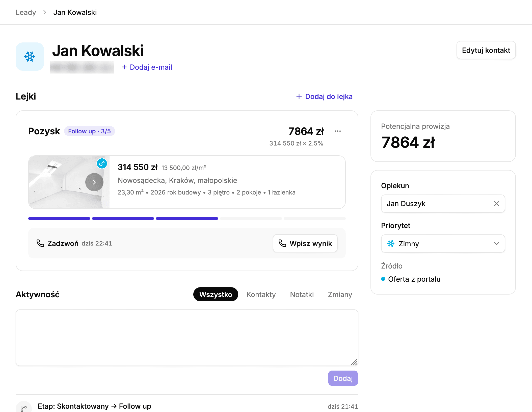Click the 314 550 zł property price

coord(138,167)
